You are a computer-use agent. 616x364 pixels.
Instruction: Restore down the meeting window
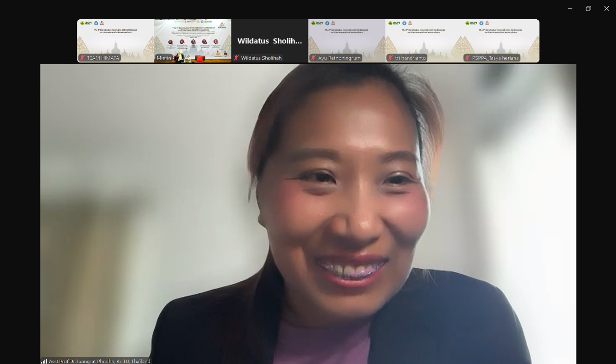pyautogui.click(x=588, y=8)
